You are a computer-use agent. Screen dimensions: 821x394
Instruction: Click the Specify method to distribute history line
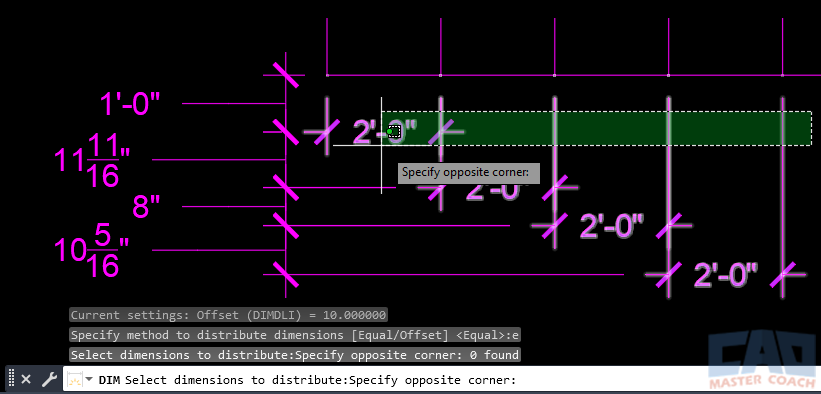pyautogui.click(x=295, y=335)
